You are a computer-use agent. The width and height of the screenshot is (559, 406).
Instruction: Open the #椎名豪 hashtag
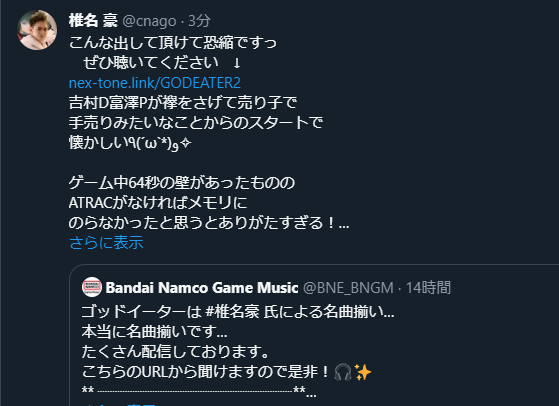click(232, 312)
